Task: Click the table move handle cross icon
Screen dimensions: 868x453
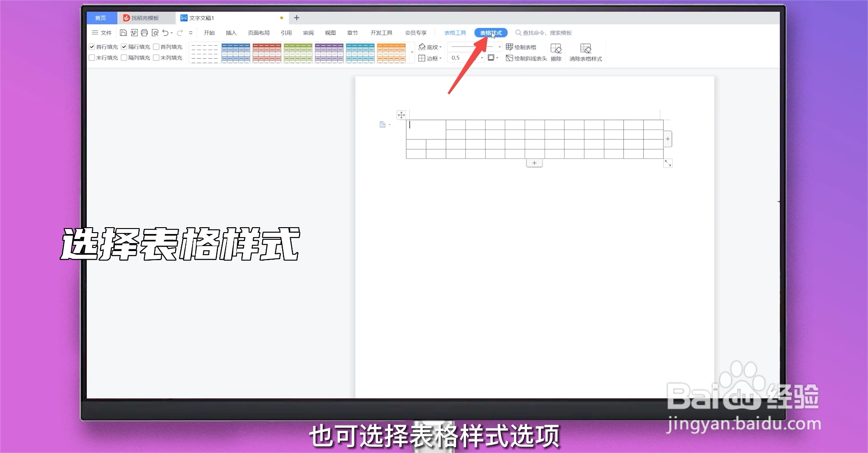Action: (401, 115)
